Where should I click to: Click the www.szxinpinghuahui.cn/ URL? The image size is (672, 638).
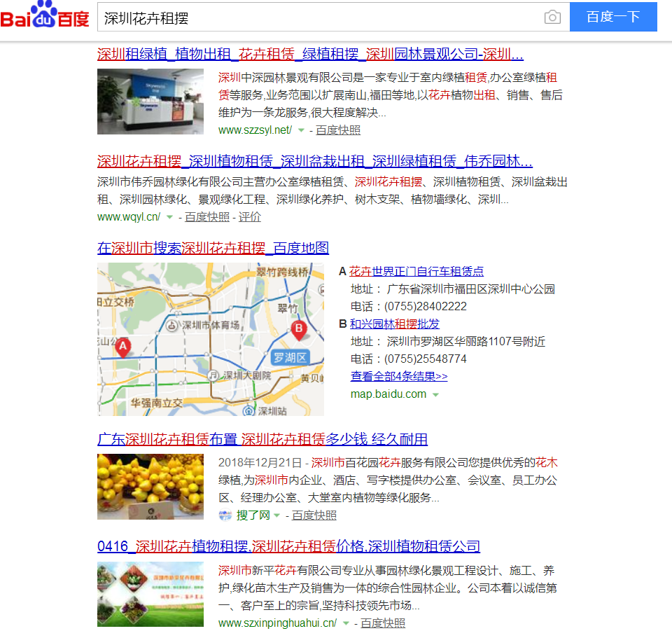pos(278,623)
